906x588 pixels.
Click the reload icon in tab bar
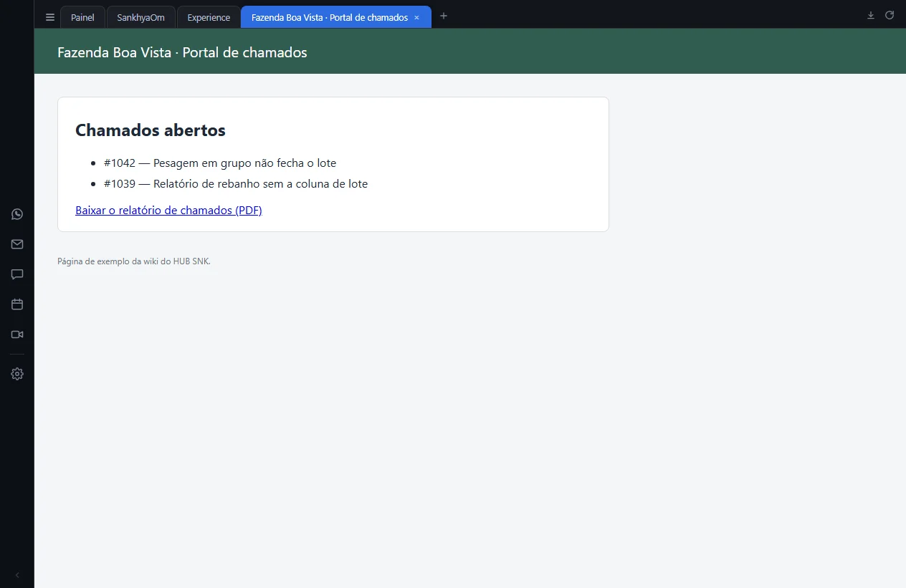[890, 15]
